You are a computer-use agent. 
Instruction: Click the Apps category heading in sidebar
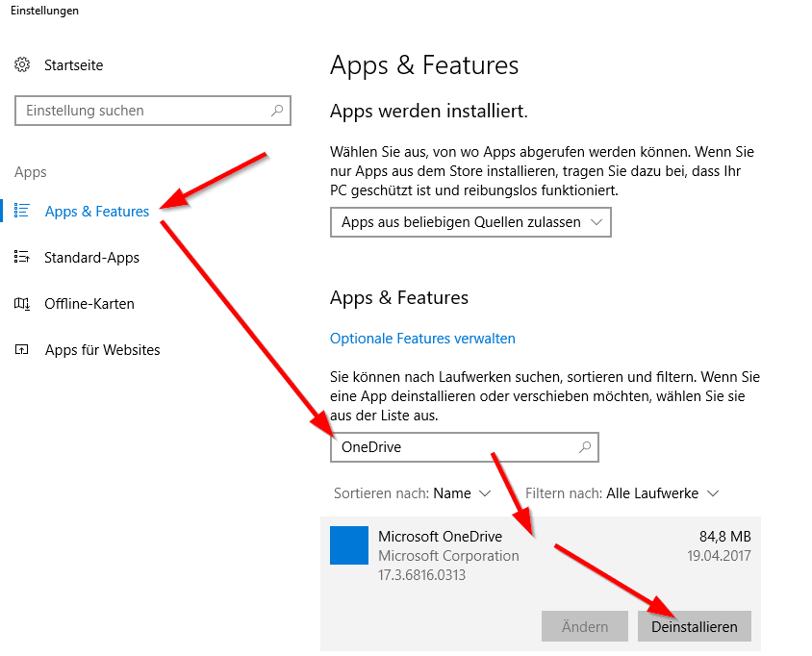click(x=31, y=172)
